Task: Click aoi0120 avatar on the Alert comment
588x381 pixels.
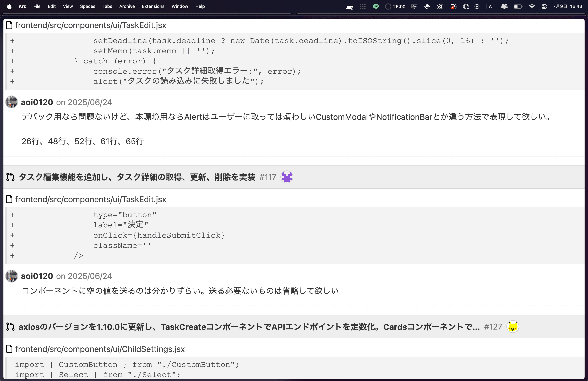Action: 12,102
